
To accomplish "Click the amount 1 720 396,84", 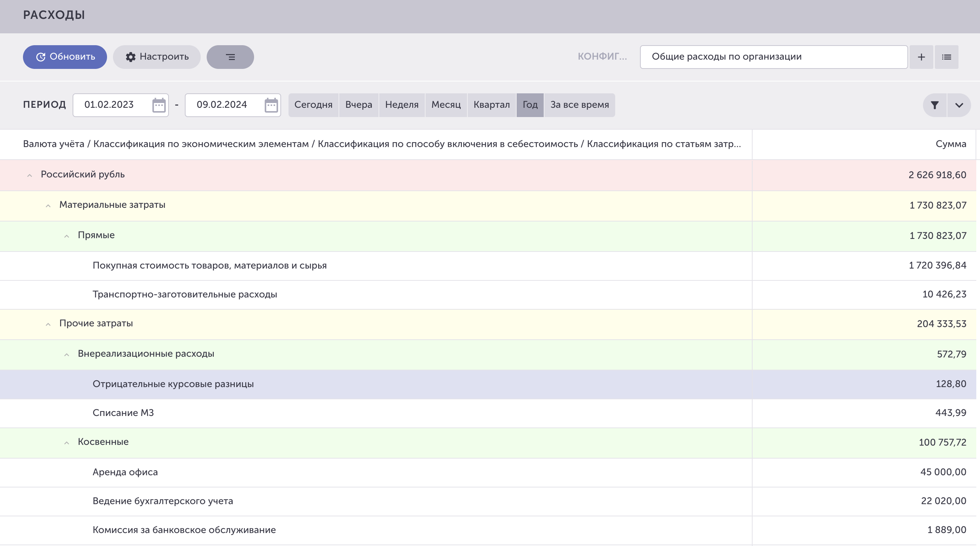I will (937, 266).
